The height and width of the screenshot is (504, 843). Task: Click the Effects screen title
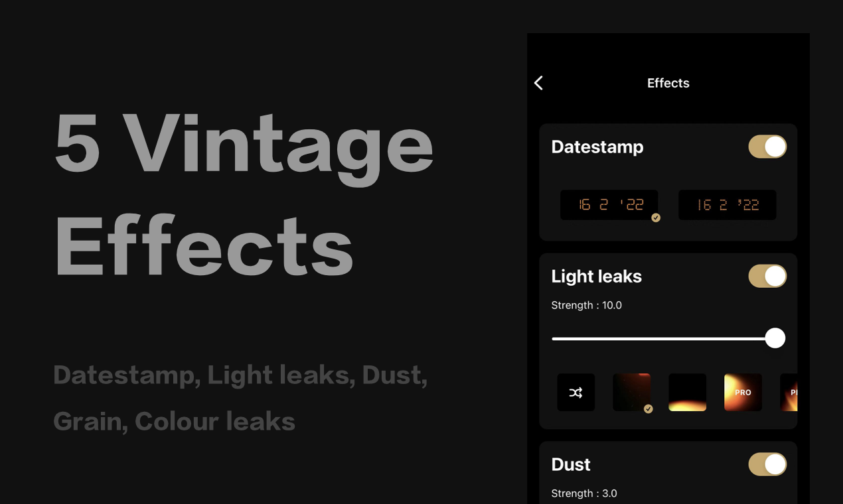pos(668,83)
